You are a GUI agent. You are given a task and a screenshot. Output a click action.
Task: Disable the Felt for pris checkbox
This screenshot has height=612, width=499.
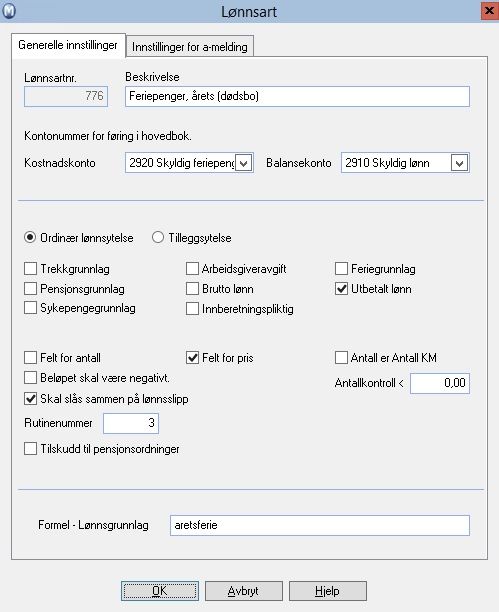[192, 358]
